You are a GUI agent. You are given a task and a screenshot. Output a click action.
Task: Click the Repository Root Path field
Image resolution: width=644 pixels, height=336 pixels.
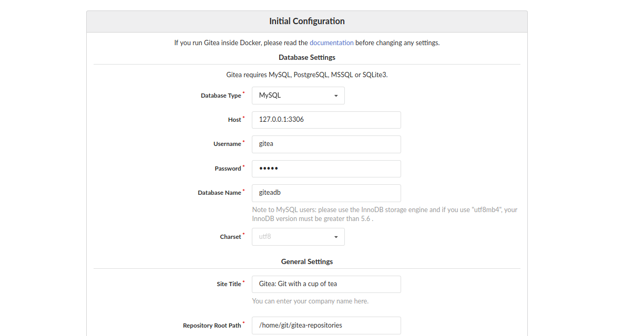326,325
